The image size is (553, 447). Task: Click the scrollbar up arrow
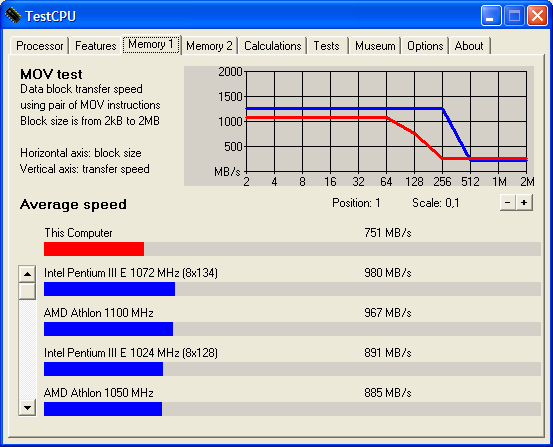coord(27,274)
